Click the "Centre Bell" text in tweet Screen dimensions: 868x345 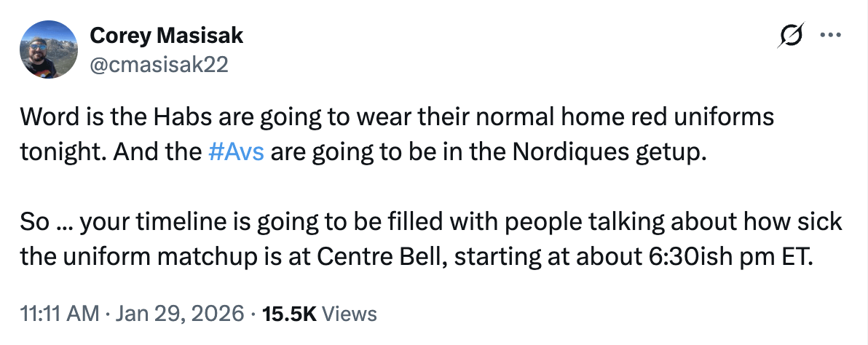coord(410,258)
